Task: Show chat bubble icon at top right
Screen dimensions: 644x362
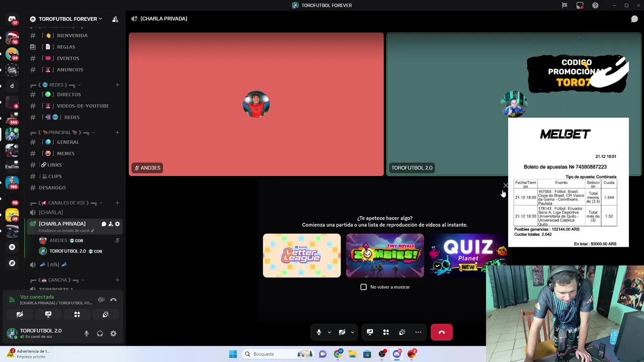Action: click(634, 19)
